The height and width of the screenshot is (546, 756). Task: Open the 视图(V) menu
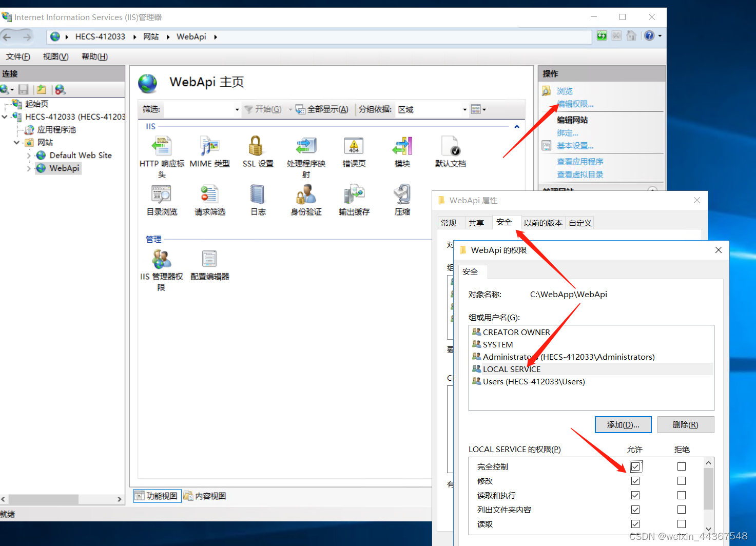tap(55, 56)
